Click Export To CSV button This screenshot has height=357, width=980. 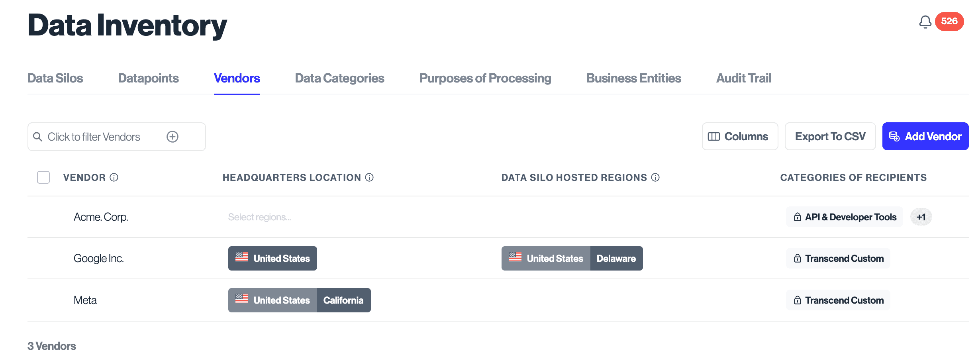[830, 136]
